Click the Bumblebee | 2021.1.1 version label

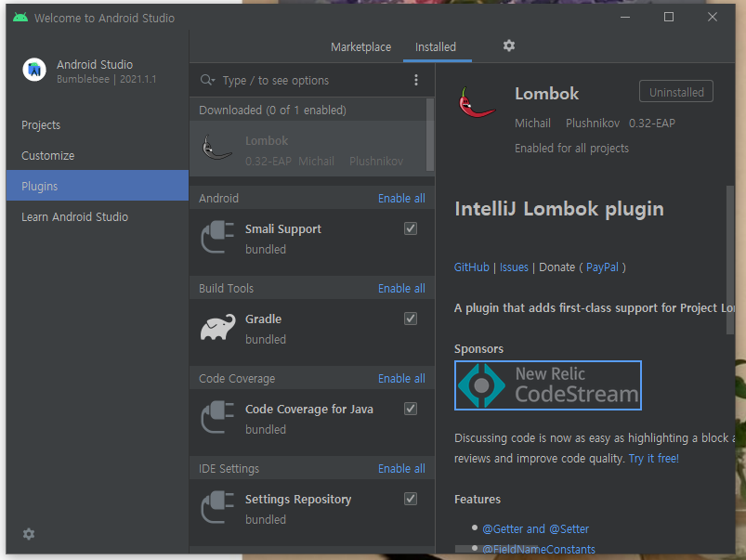coord(107,79)
